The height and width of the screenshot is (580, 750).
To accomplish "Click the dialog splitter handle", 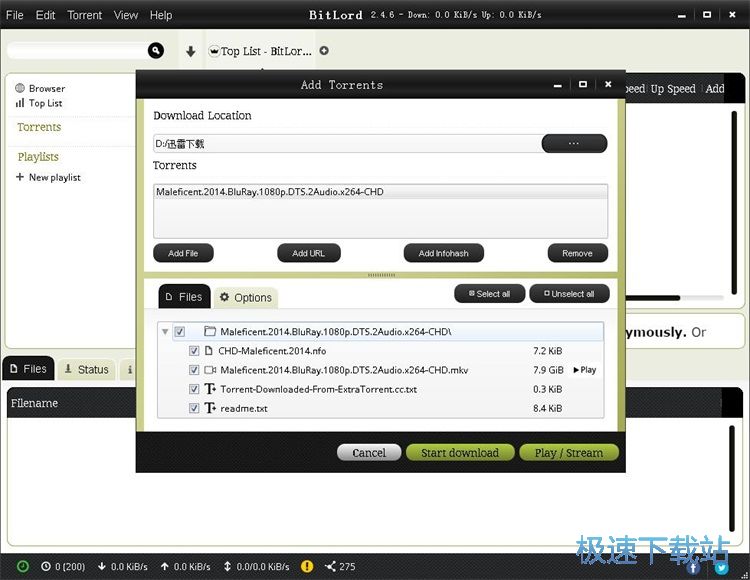I will [381, 275].
